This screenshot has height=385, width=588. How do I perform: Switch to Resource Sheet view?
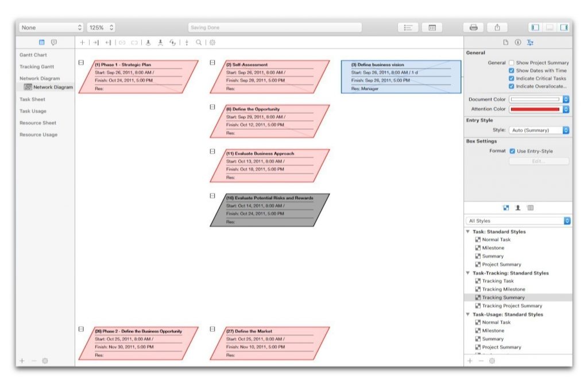click(38, 123)
